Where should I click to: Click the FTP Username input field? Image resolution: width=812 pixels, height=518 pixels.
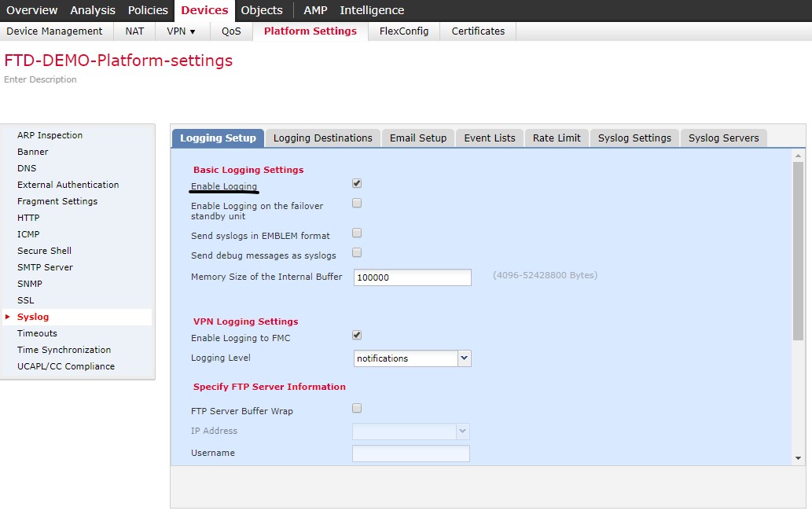pos(411,454)
